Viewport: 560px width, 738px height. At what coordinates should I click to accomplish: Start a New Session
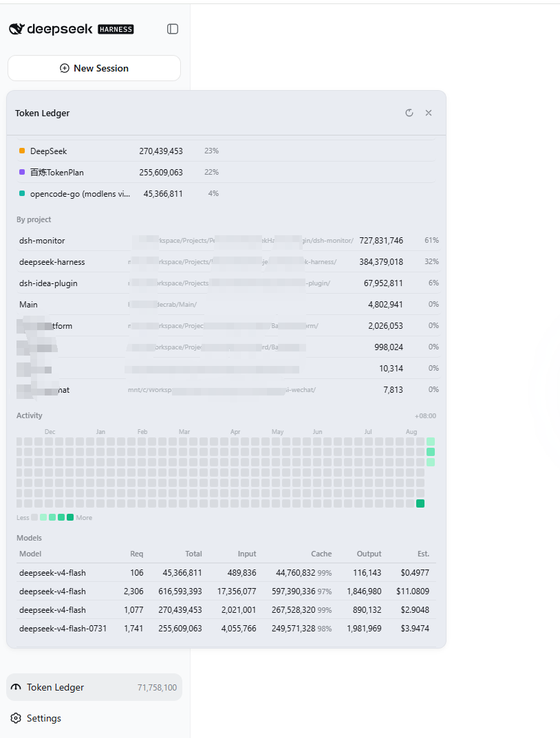[94, 68]
